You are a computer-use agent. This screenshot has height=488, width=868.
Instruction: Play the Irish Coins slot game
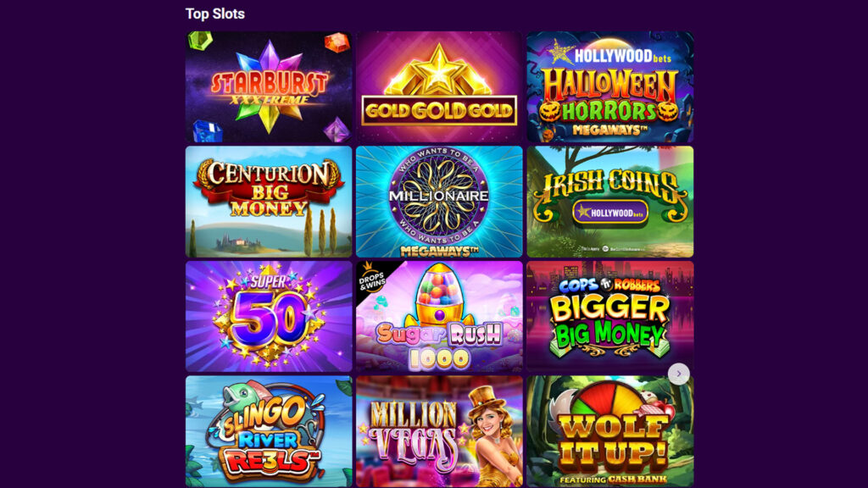tap(610, 202)
